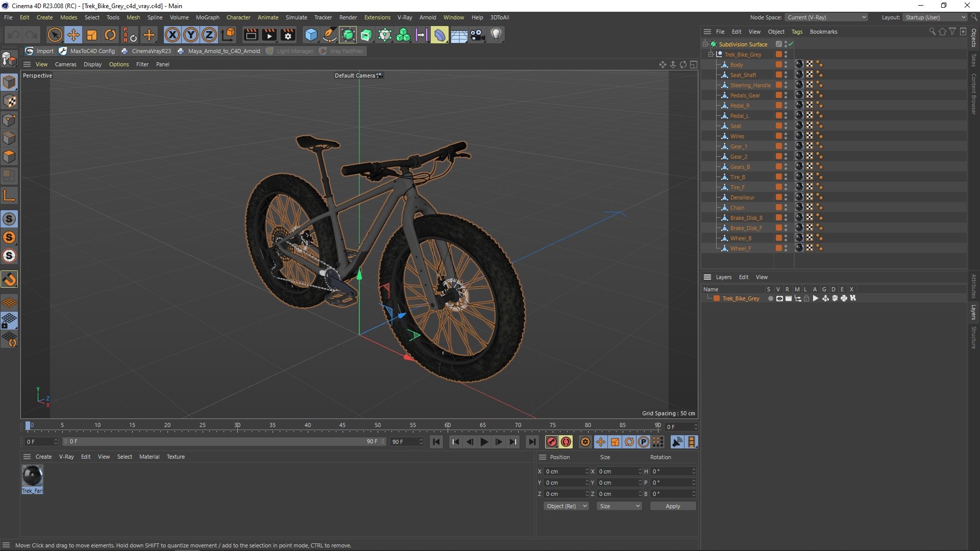Click the Live Selection arrow tool
The width and height of the screenshot is (980, 551).
(55, 35)
